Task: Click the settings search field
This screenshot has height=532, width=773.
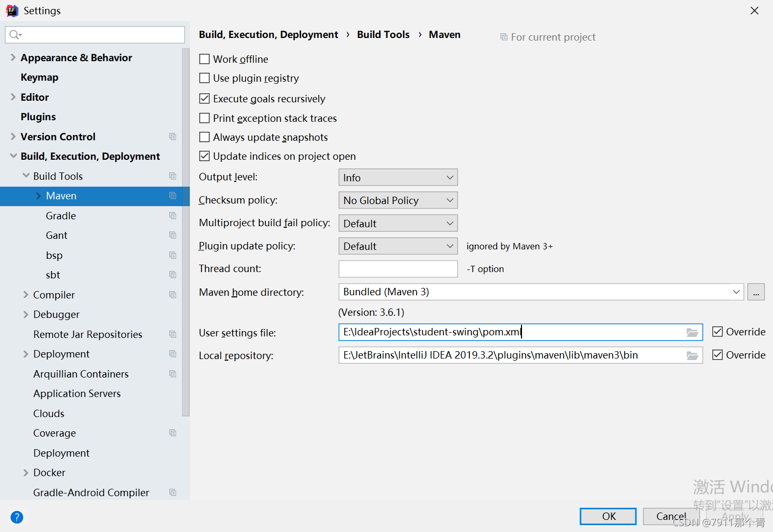Action: (x=95, y=35)
